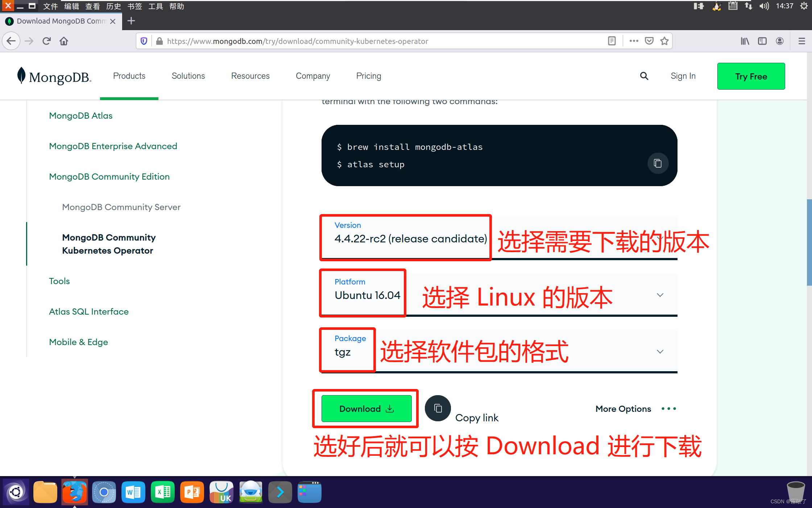The width and height of the screenshot is (812, 508).
Task: Copy the brew install code snippet
Action: click(658, 163)
